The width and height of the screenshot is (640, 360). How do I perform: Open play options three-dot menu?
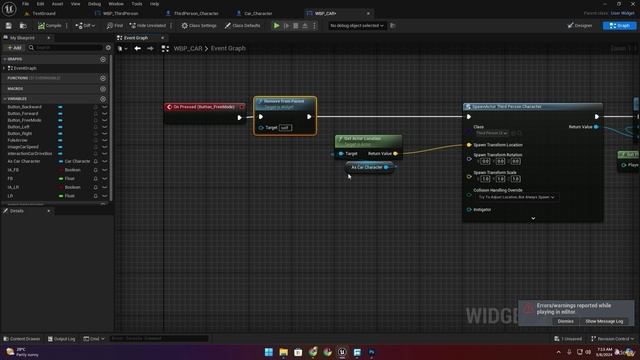[x=314, y=26]
